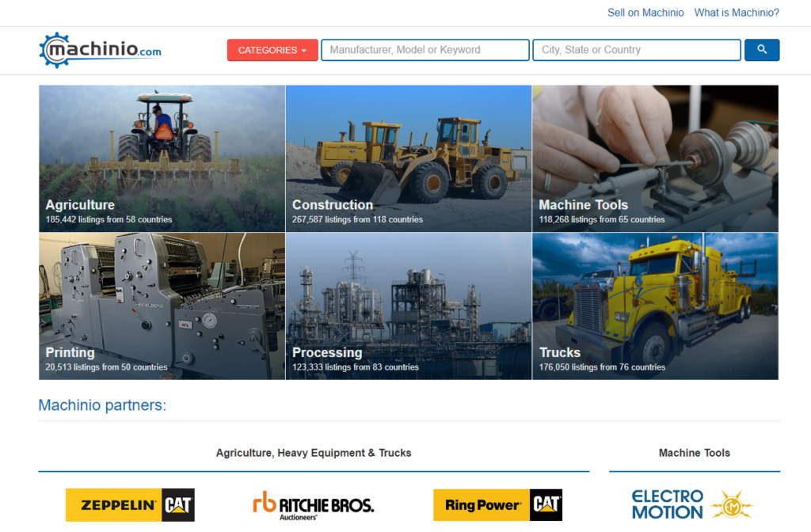Select the Ring Power CAT logo
This screenshot has width=811, height=532.
pyautogui.click(x=497, y=504)
